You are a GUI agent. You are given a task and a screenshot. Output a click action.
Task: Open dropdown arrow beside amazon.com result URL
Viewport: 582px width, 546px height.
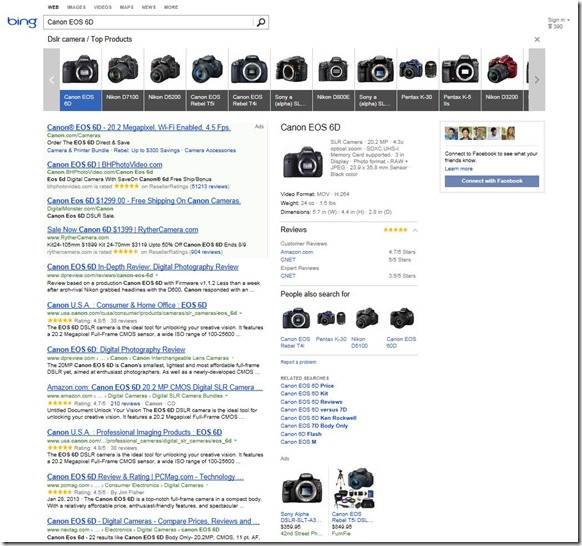226,396
